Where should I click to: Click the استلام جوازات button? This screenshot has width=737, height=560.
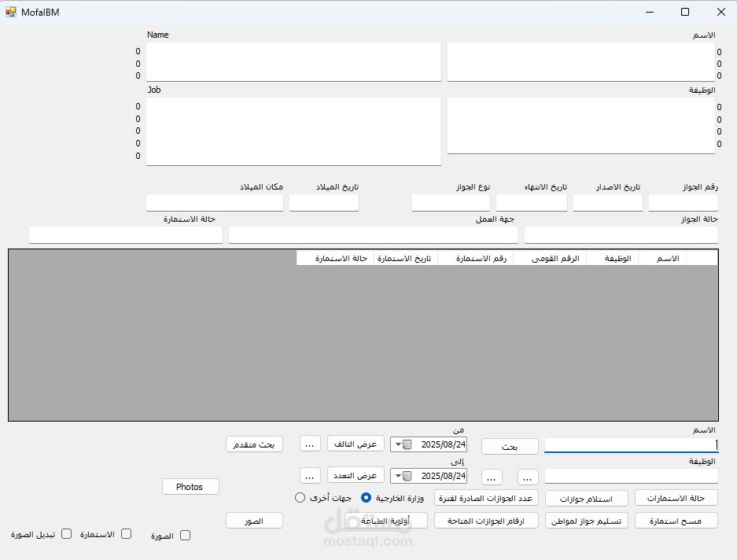(587, 499)
